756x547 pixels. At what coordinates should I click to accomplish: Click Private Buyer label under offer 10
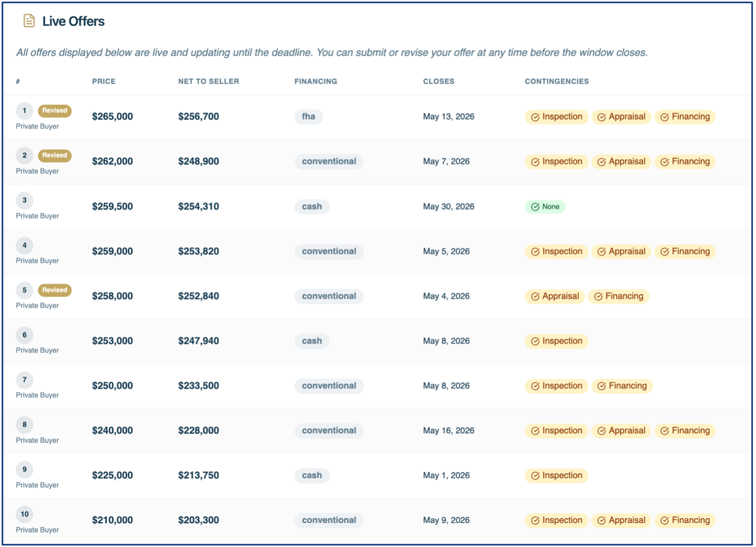tap(37, 530)
